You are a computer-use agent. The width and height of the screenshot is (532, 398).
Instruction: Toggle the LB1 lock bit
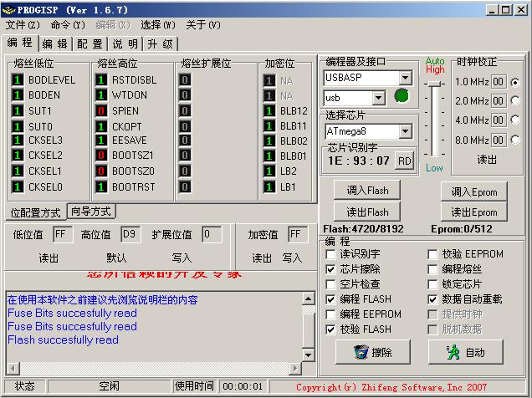pos(269,186)
